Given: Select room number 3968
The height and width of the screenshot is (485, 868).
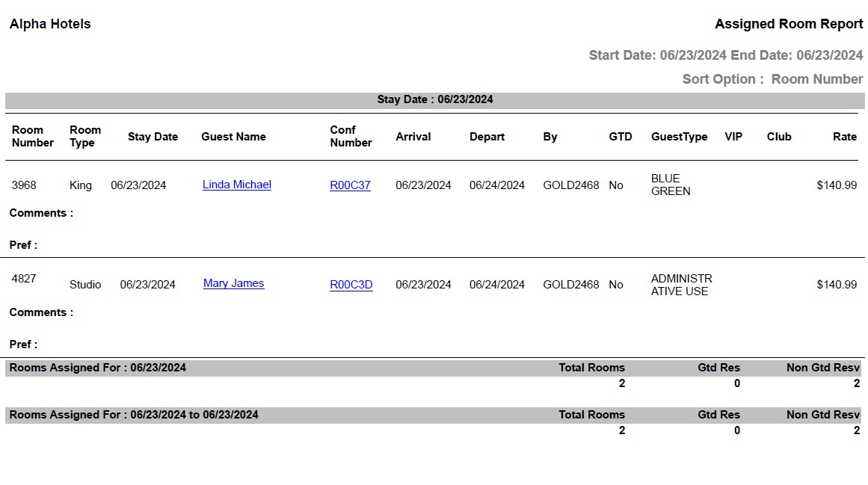Looking at the screenshot, I should [24, 185].
